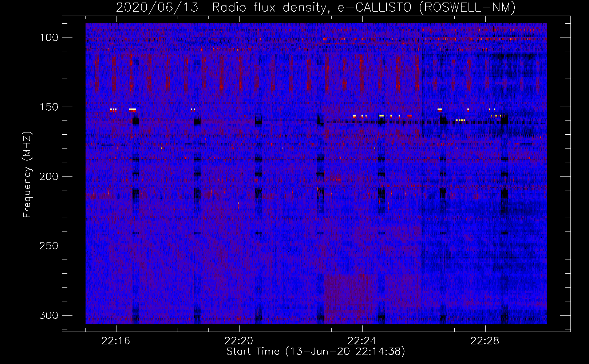This screenshot has height=364, width=589.
Task: Click the 22:28 time tick label
Action: (485, 341)
